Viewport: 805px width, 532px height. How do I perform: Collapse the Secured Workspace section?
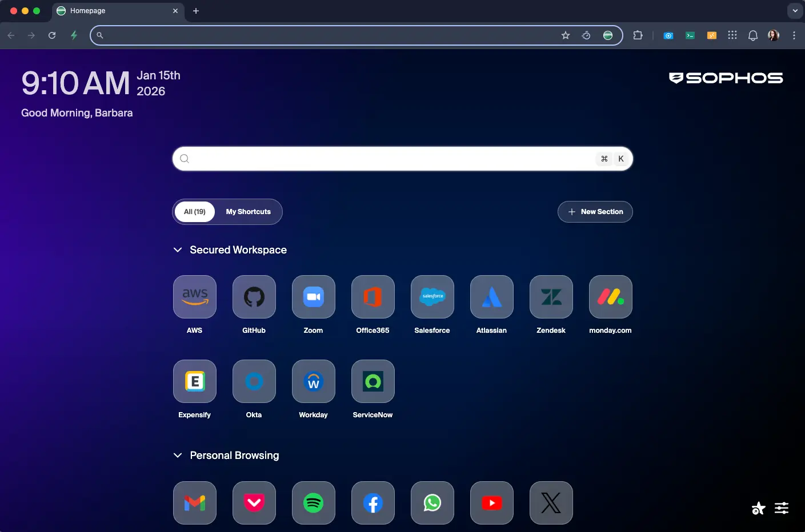(178, 250)
